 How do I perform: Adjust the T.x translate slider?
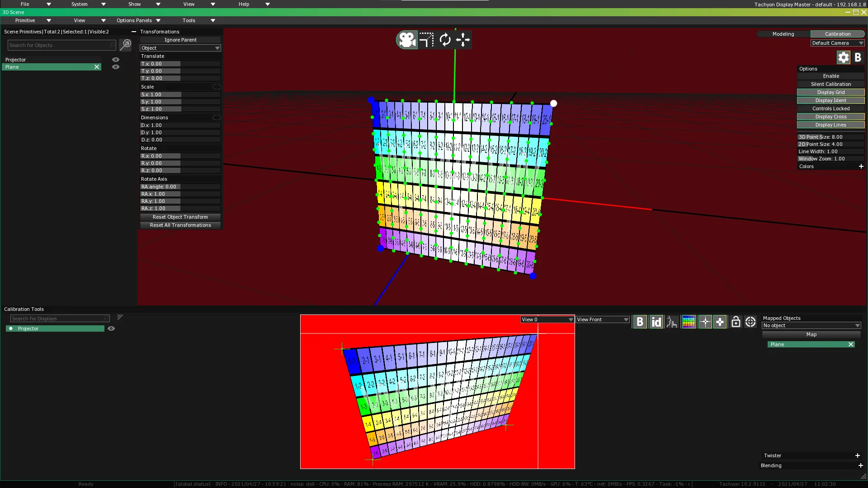(180, 64)
